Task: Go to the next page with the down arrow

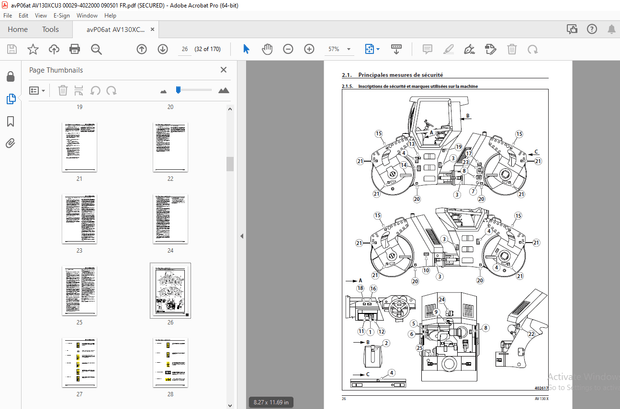Action: click(x=163, y=49)
